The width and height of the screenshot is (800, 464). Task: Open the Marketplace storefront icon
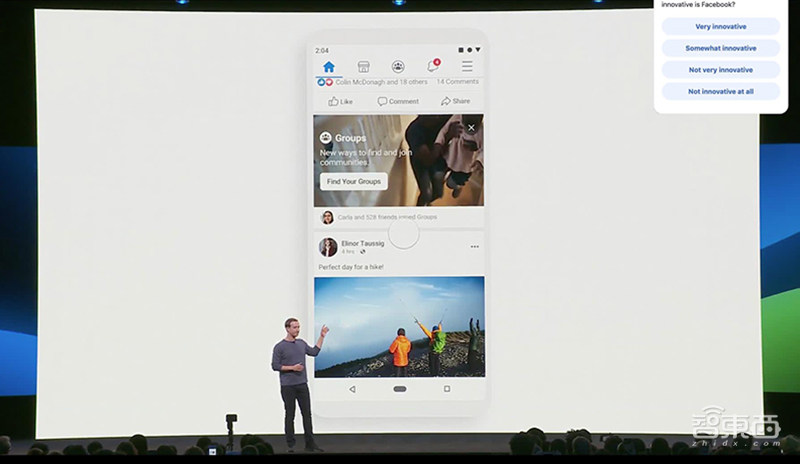click(x=363, y=67)
